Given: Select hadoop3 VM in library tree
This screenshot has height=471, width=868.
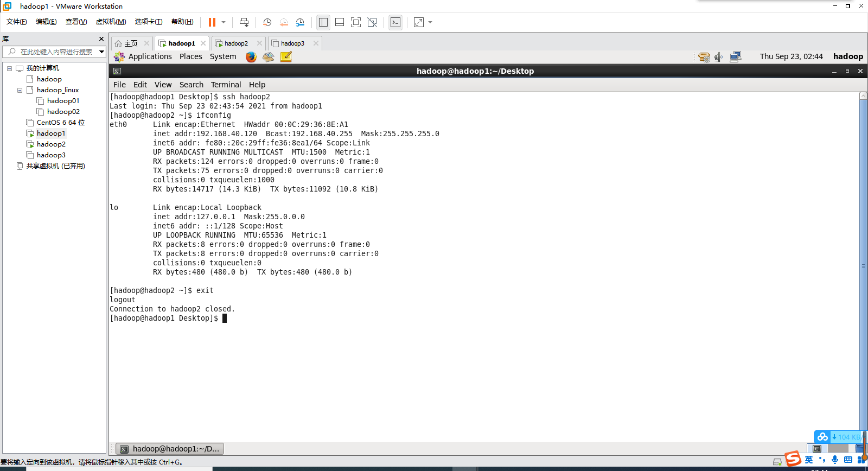Looking at the screenshot, I should [51, 155].
